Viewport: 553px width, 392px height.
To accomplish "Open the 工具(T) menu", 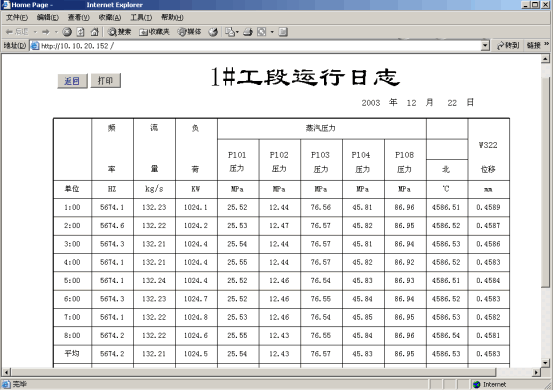I will [x=141, y=17].
